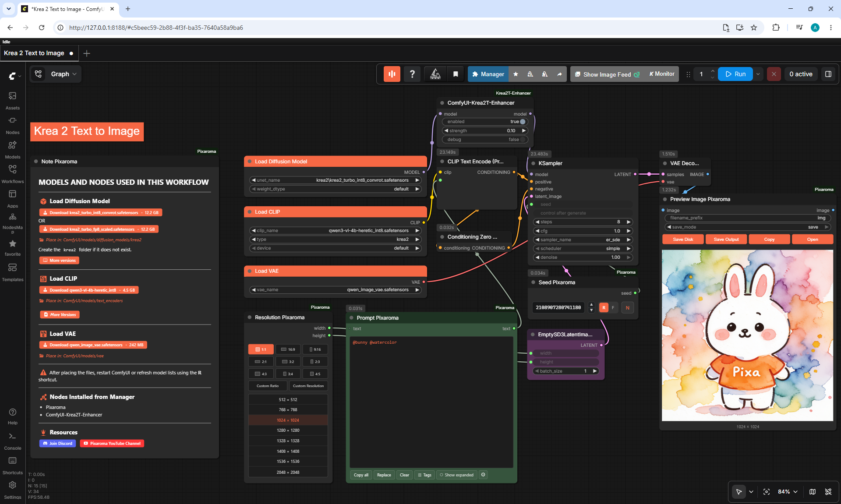
Task: Open the Workflows sidebar panel
Action: [x=12, y=174]
